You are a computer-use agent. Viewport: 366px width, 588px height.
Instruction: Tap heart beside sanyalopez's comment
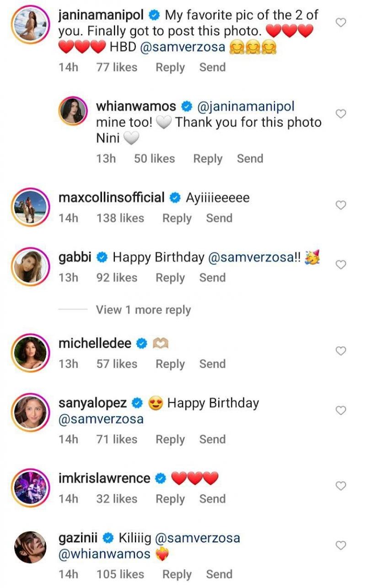(341, 410)
